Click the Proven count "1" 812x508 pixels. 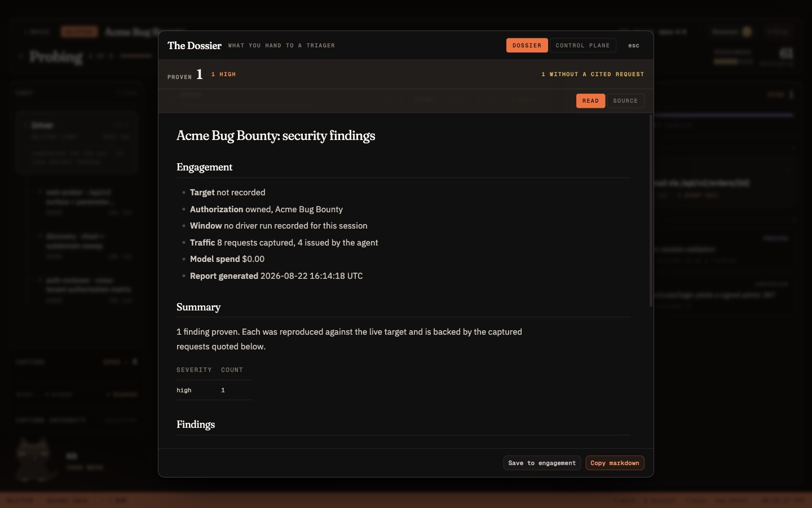click(200, 74)
